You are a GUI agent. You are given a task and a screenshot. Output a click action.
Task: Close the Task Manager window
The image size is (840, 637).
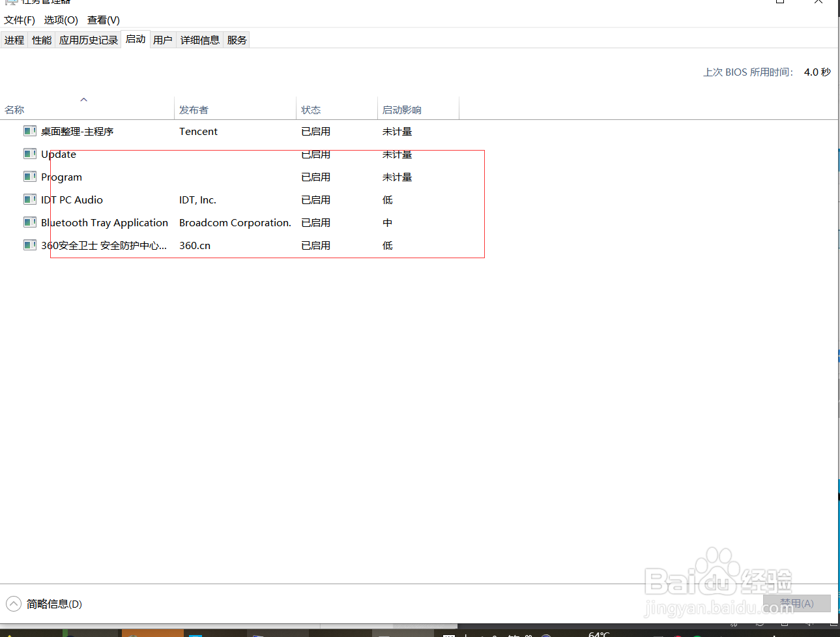[x=818, y=2]
